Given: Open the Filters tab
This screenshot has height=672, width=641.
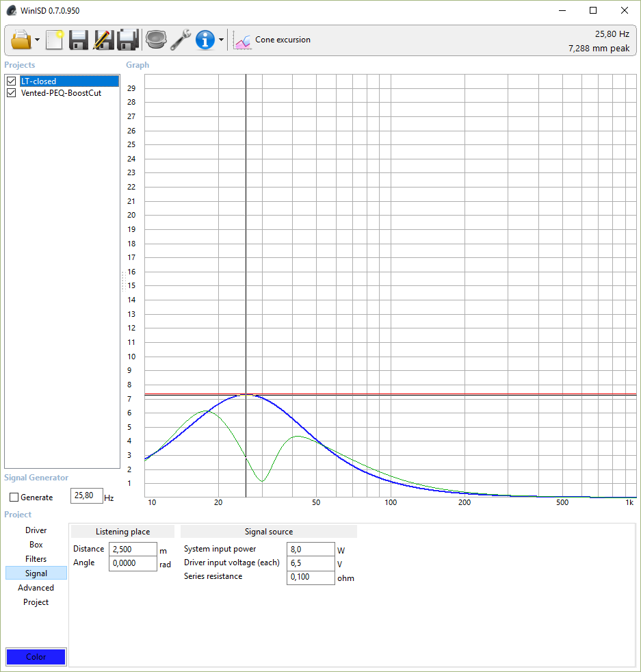Looking at the screenshot, I should [x=36, y=559].
